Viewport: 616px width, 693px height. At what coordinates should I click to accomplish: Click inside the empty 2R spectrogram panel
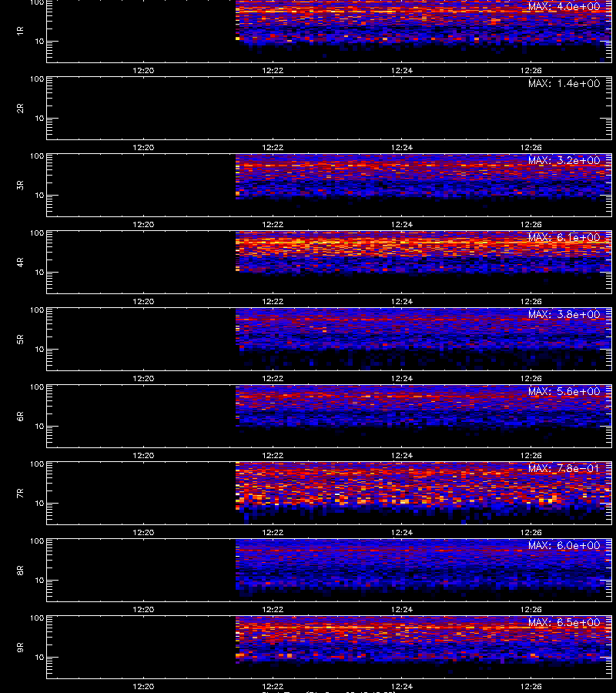[329, 109]
